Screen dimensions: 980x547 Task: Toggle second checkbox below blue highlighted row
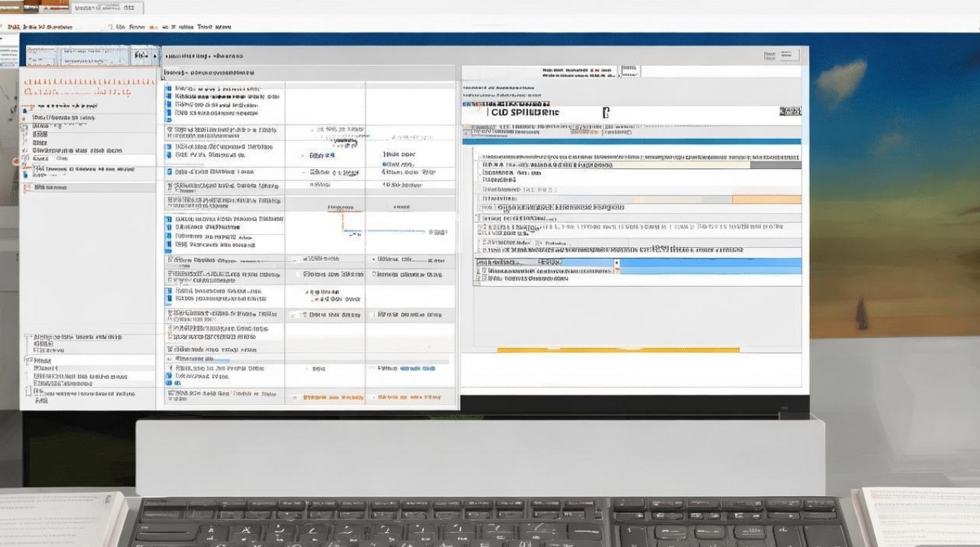483,279
